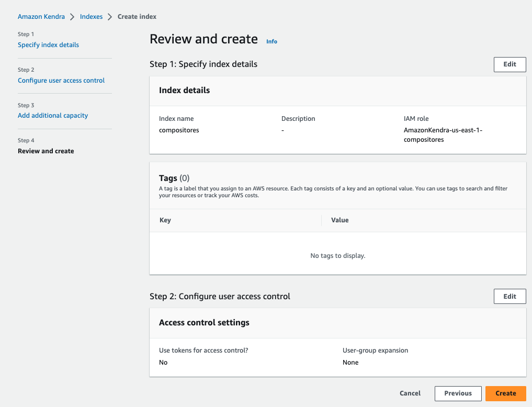
Task: Select the Review and create step
Action: (x=46, y=151)
